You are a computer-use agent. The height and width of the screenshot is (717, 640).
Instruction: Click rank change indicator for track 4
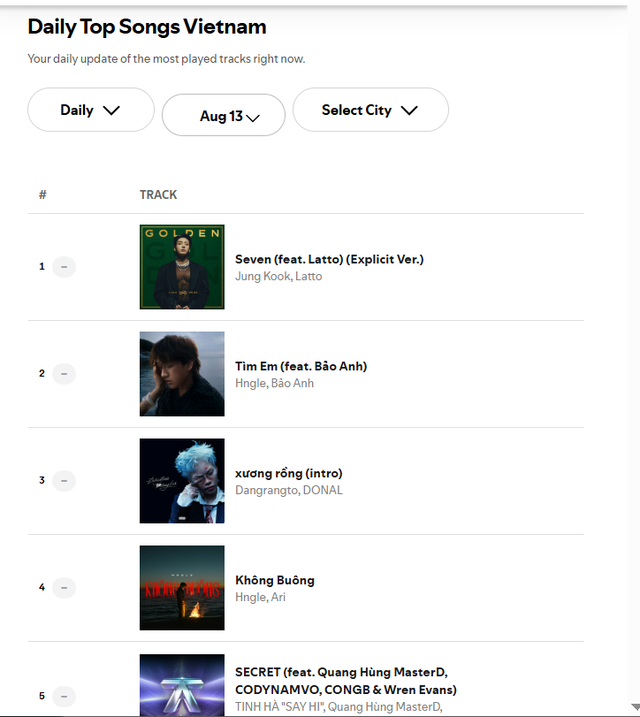tap(64, 588)
